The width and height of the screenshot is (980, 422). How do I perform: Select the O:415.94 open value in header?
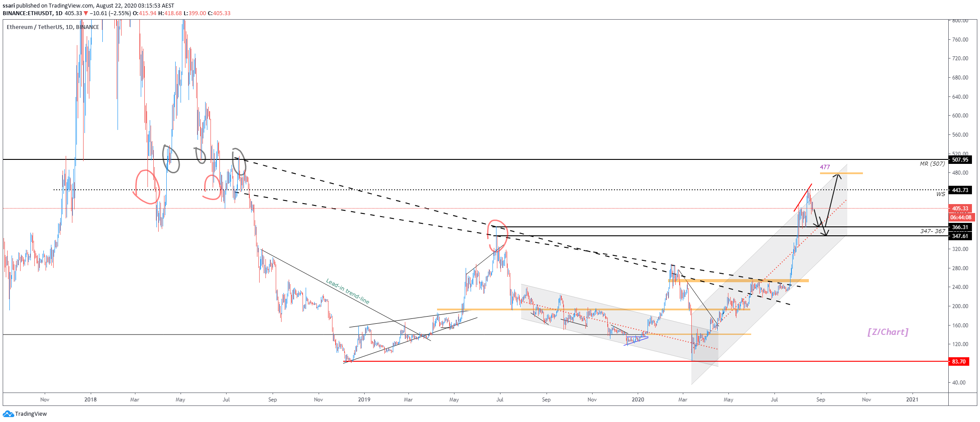click(x=145, y=13)
